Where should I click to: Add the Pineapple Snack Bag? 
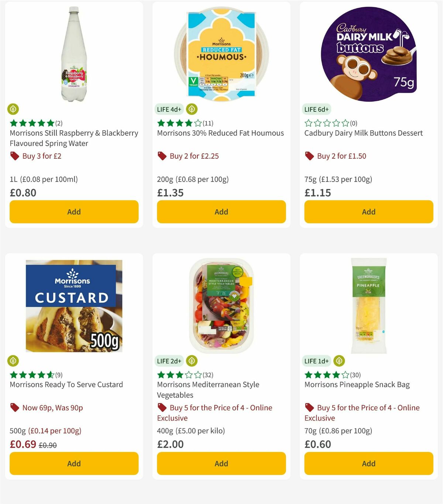point(368,463)
